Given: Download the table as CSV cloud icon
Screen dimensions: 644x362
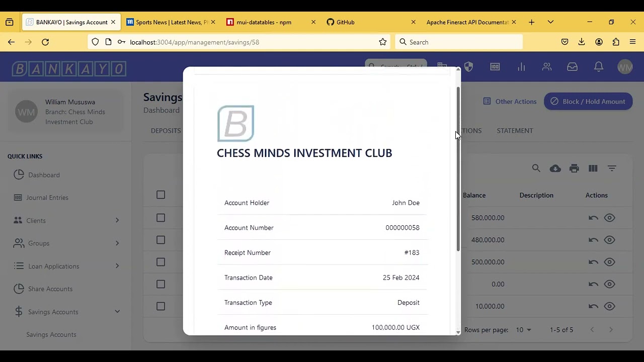Looking at the screenshot, I should (555, 168).
